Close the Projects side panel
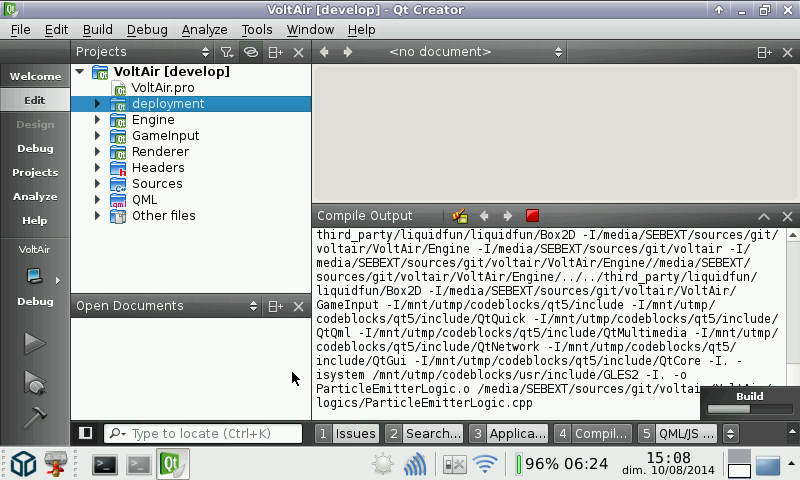The image size is (800, 480). click(x=299, y=53)
